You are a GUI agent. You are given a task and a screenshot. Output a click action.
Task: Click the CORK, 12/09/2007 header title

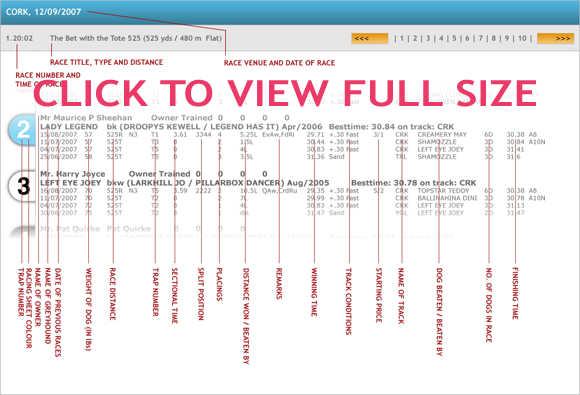tap(43, 12)
